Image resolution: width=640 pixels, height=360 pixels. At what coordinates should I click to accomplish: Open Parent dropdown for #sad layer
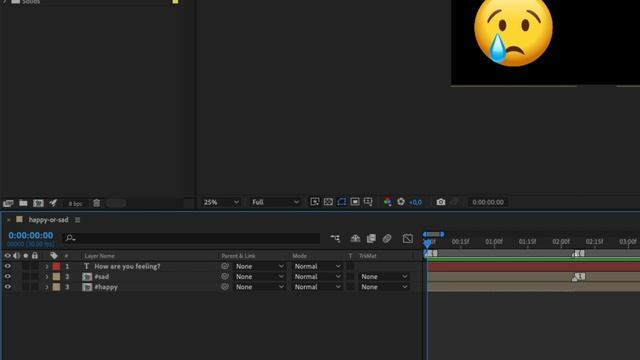tap(260, 276)
